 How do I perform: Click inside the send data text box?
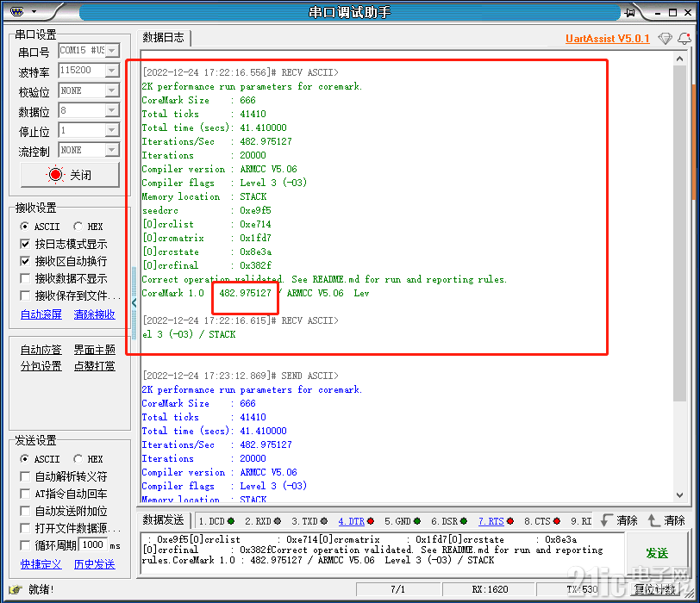tap(382, 554)
